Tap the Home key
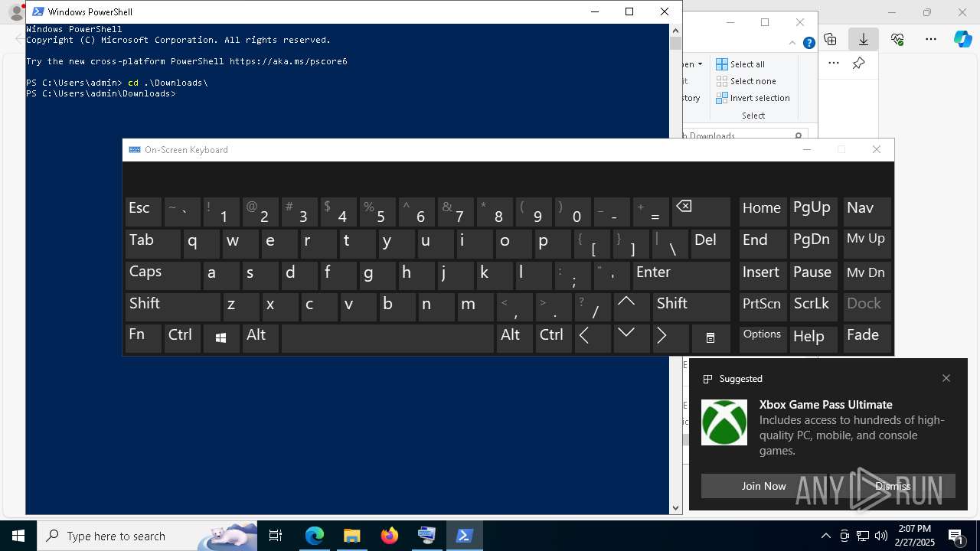Image resolution: width=980 pixels, height=551 pixels. pyautogui.click(x=763, y=212)
